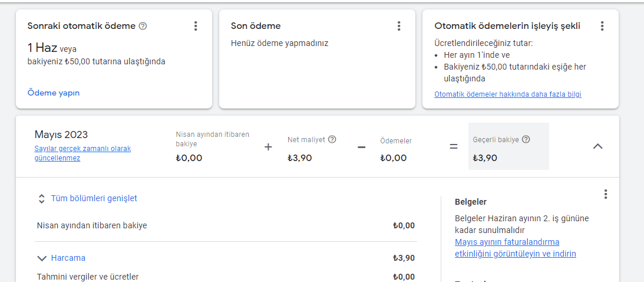Collapse the Harcama section chevron

pyautogui.click(x=41, y=258)
